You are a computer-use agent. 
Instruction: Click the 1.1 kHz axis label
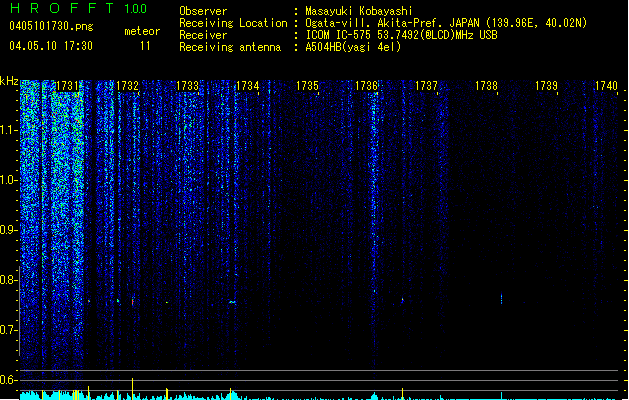pos(8,130)
